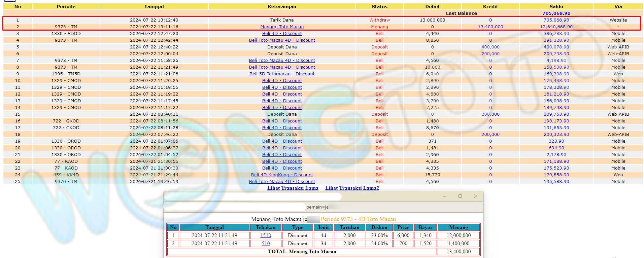Image resolution: width=644 pixels, height=258 pixels.
Task: Open Beli 4D - Discount in row 3
Action: coord(282,34)
